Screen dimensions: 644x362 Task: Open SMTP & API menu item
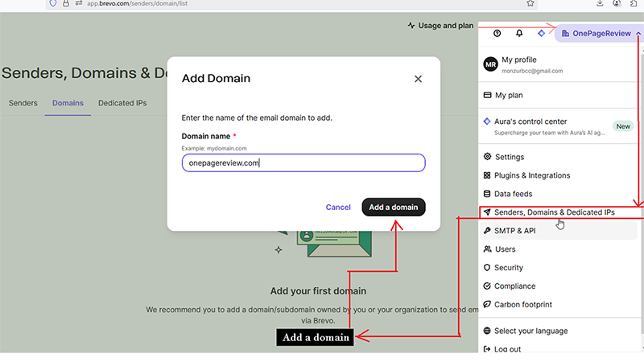click(x=514, y=231)
